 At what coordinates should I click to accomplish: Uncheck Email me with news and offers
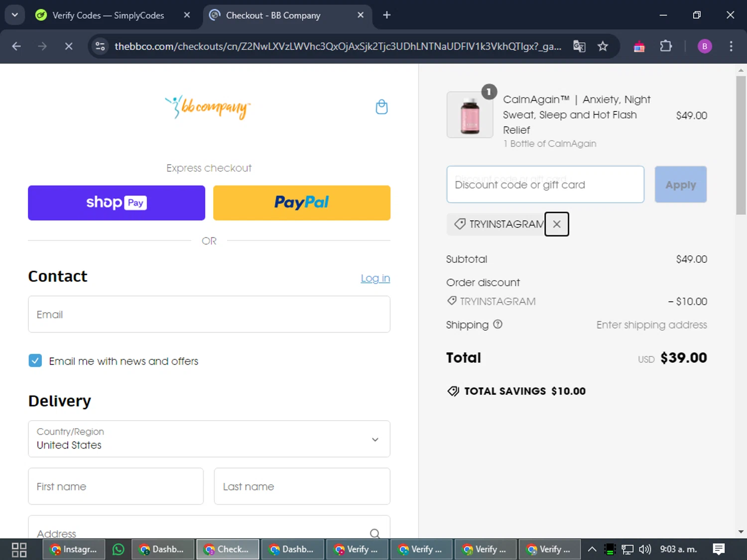(35, 360)
